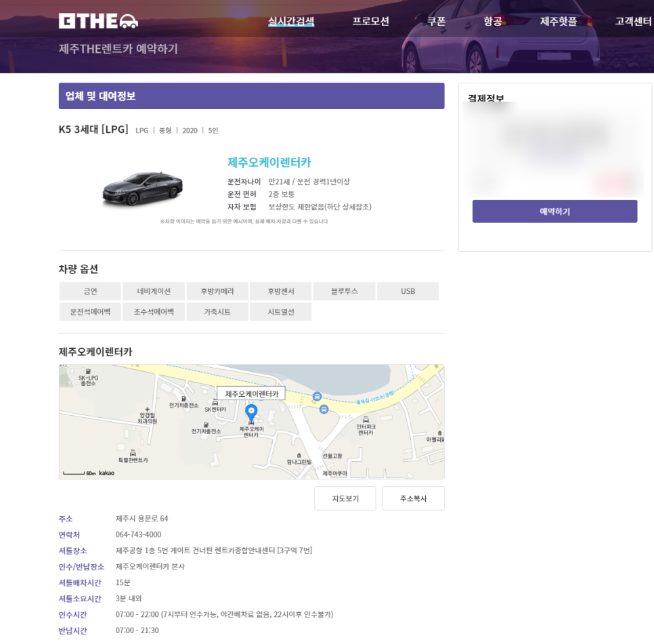The width and height of the screenshot is (654, 644).
Task: Click the K5 car thumbnail image
Action: [x=143, y=189]
